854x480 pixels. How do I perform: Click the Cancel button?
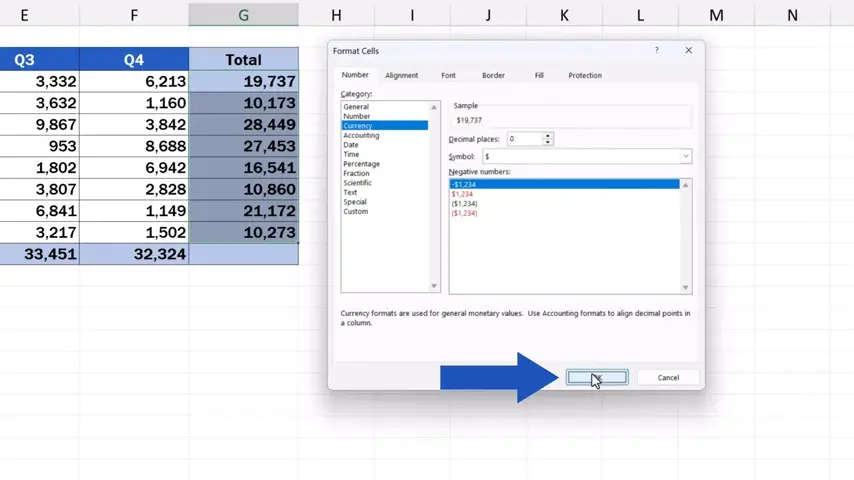pyautogui.click(x=668, y=377)
